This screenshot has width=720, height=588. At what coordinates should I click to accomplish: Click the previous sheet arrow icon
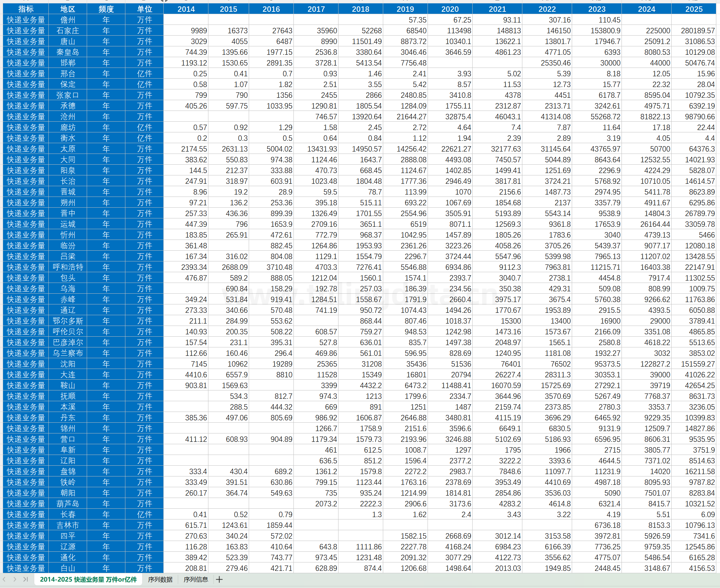pos(4,579)
